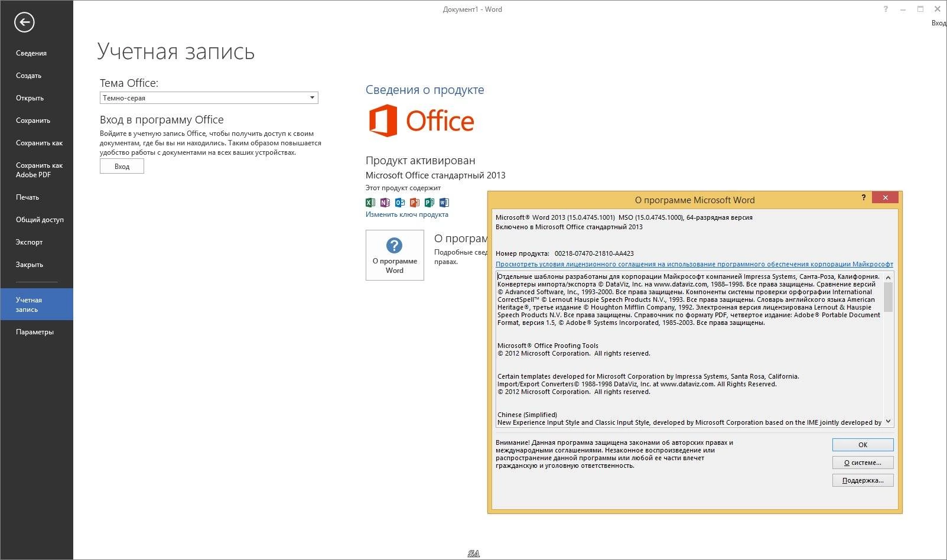The width and height of the screenshot is (947, 560).
Task: Click the Microsoft Office Proofing Tools line
Action: point(548,346)
